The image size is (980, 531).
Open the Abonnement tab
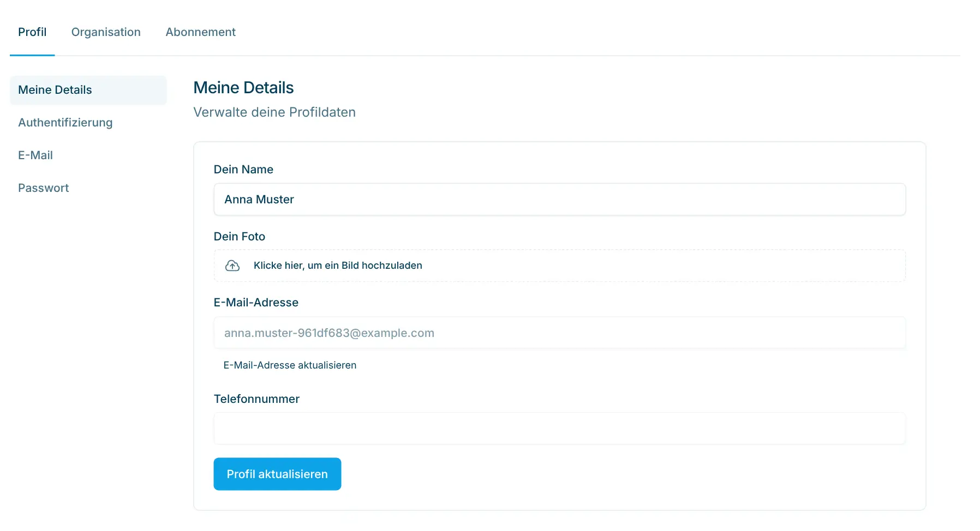coord(200,32)
